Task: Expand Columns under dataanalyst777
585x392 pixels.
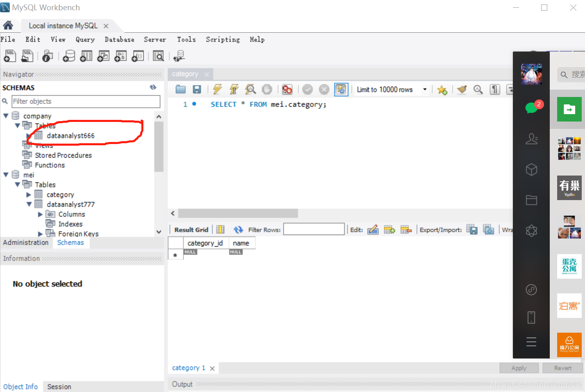Action: click(40, 214)
